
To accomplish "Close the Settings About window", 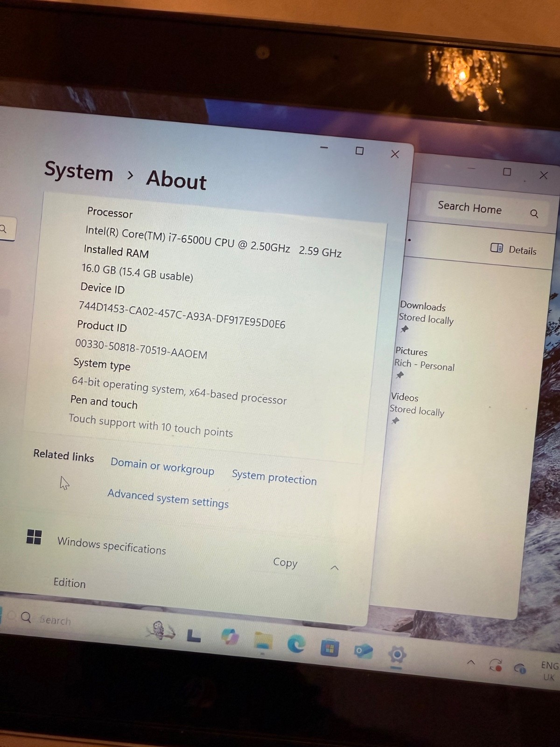I will click(x=395, y=154).
